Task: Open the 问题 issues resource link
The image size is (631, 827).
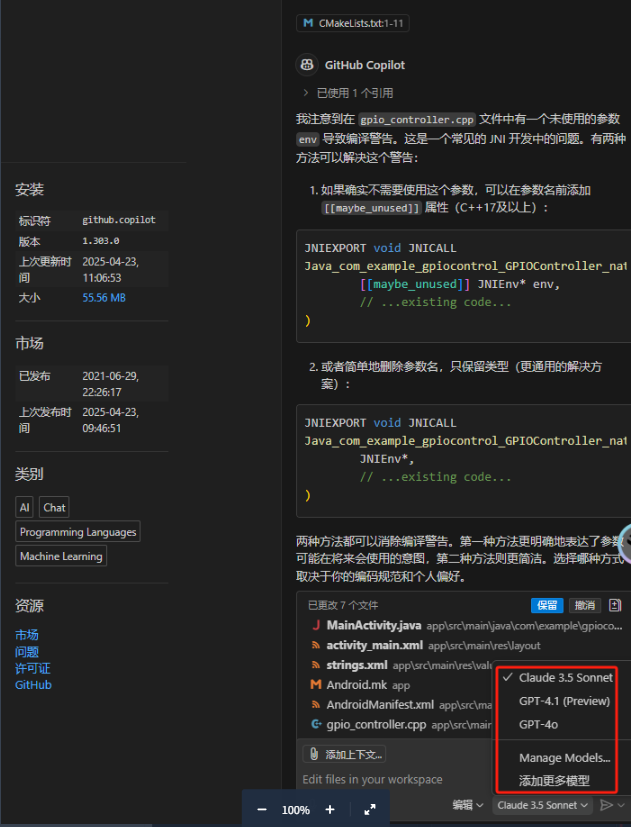Action: pos(27,651)
